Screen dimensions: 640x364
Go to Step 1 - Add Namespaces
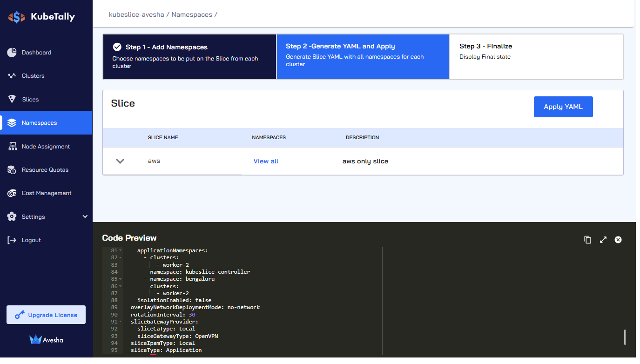tap(189, 57)
